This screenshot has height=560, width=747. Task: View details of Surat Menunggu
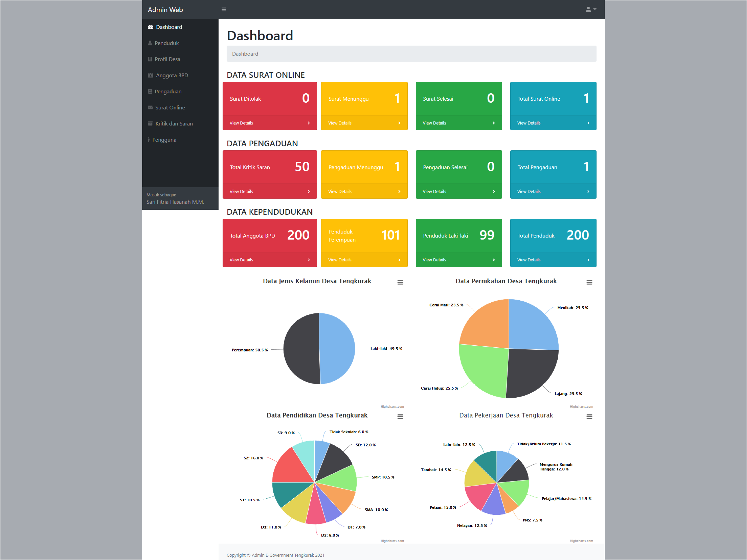[x=340, y=123]
